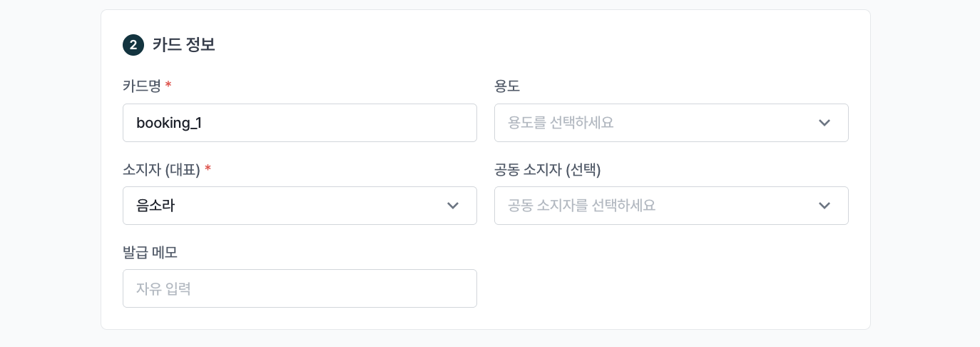This screenshot has height=347, width=980.
Task: Click the red asterisk next to 소지자 (대표)
Action: click(208, 169)
